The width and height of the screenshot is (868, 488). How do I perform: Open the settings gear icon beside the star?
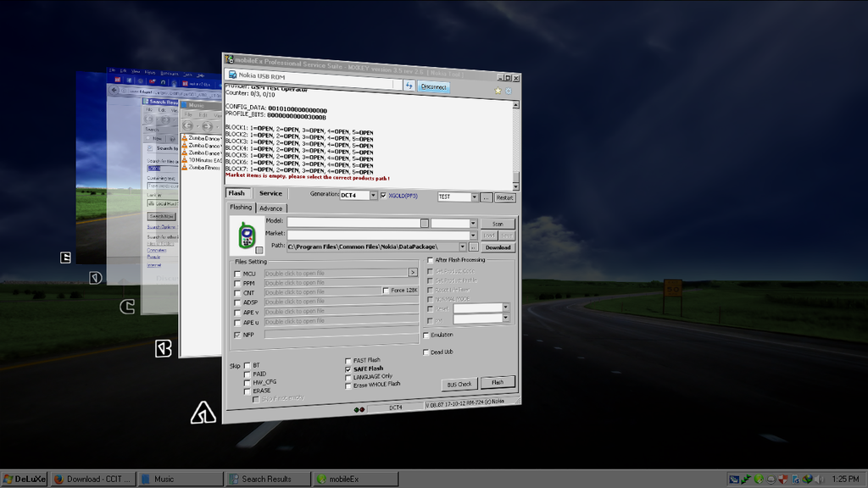[x=509, y=91]
